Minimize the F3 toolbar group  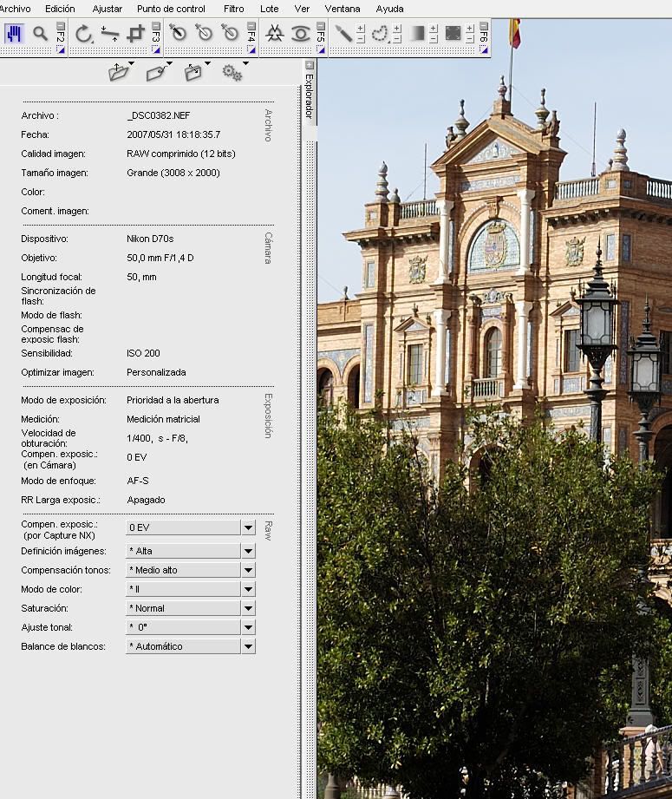point(156,25)
